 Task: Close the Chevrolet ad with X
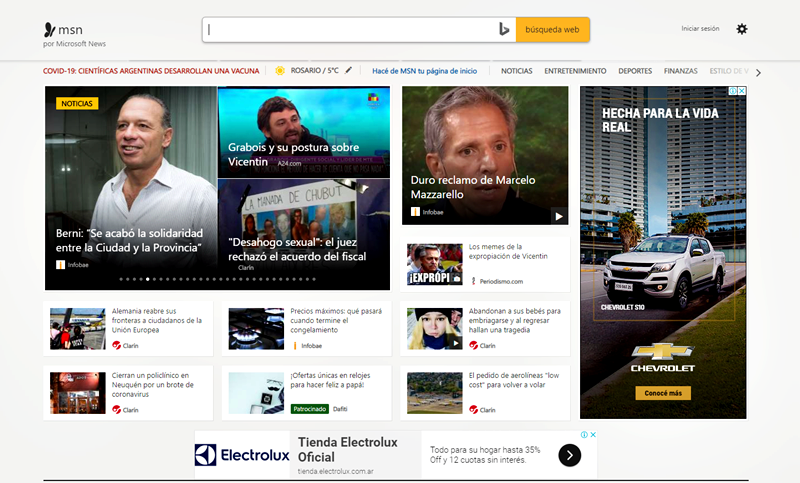click(742, 91)
